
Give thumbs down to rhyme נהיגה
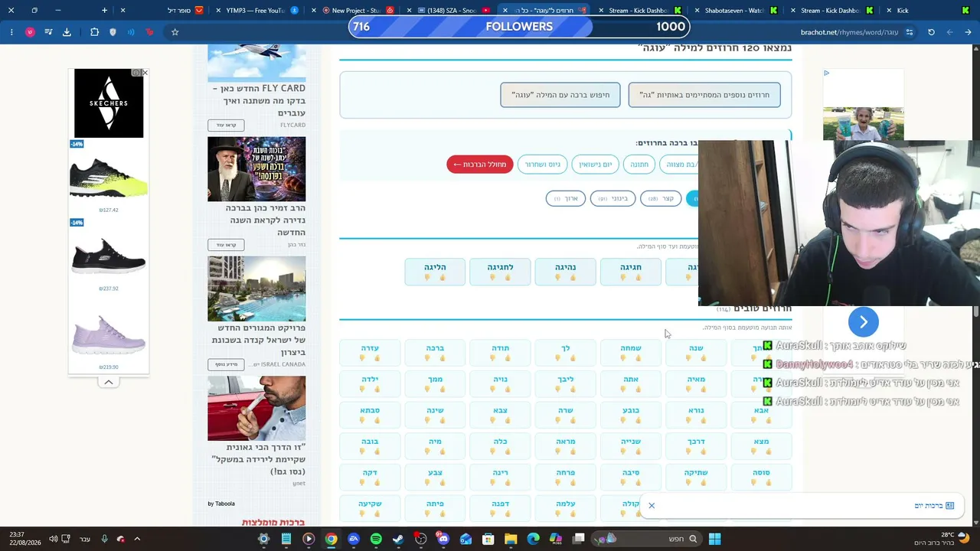[557, 278]
